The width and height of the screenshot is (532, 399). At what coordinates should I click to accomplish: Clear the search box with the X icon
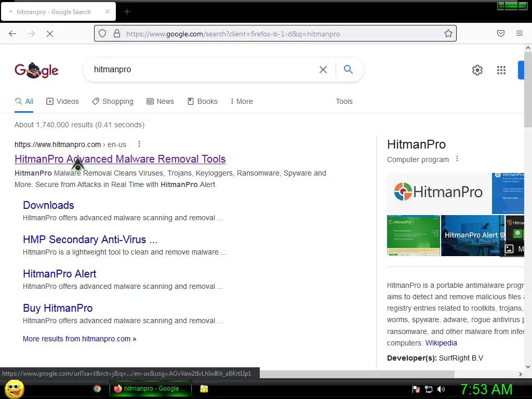pos(323,70)
